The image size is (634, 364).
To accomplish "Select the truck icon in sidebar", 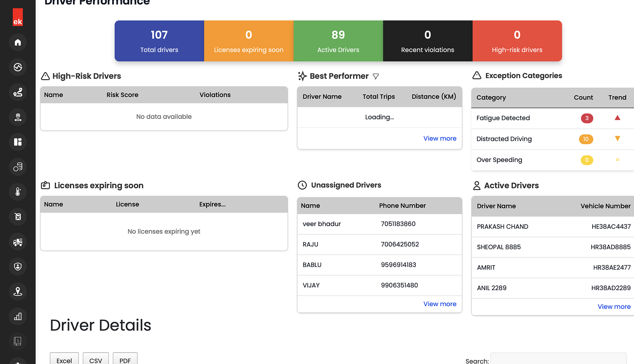I will [x=18, y=242].
